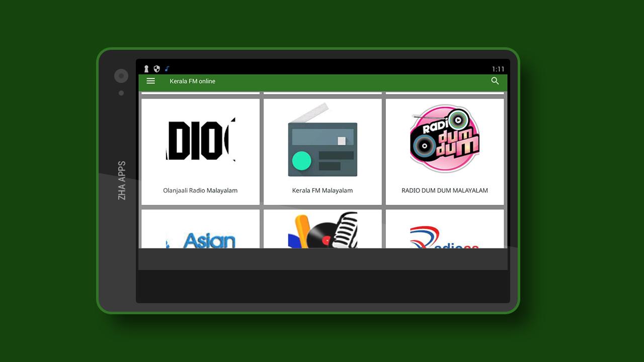Open the Asian radio station card
This screenshot has width=644, height=362.
(x=201, y=229)
